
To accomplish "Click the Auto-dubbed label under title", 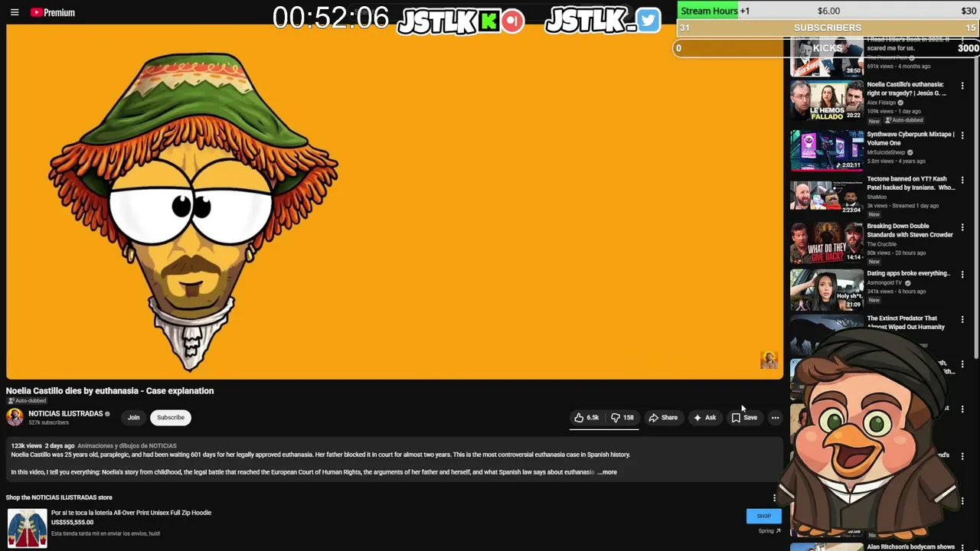I will 27,401.
